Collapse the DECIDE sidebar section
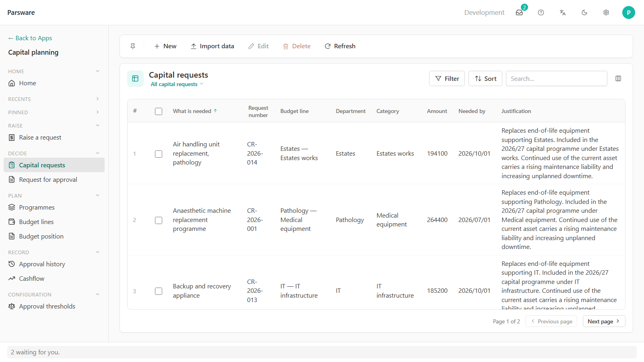The image size is (644, 362). 54,153
